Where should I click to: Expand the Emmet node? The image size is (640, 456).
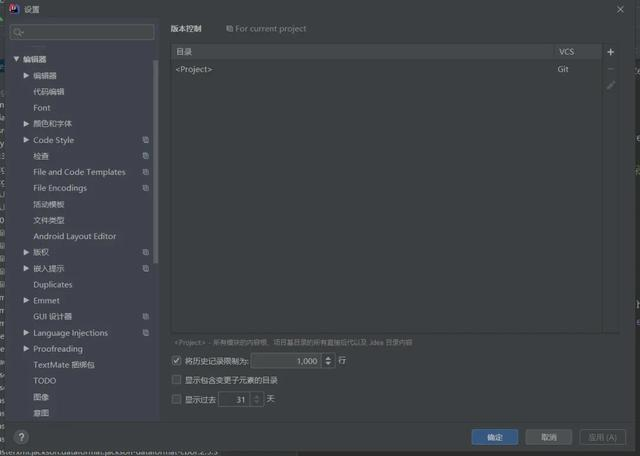click(x=26, y=300)
